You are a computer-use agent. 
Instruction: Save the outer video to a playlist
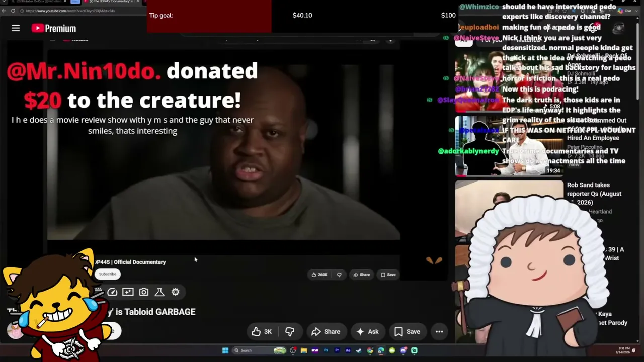407,331
